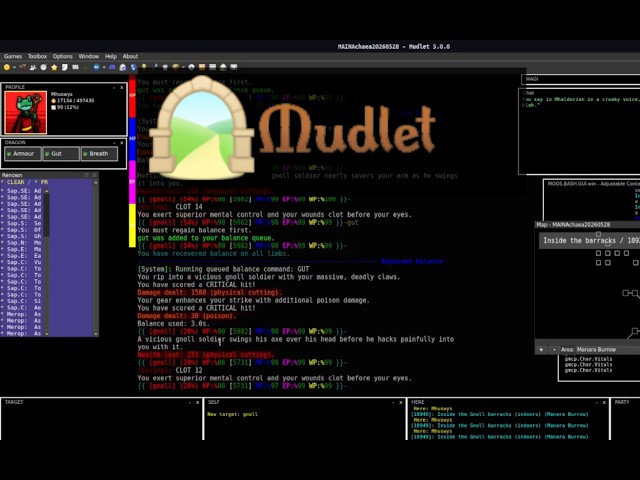Open the About menu

[x=130, y=56]
